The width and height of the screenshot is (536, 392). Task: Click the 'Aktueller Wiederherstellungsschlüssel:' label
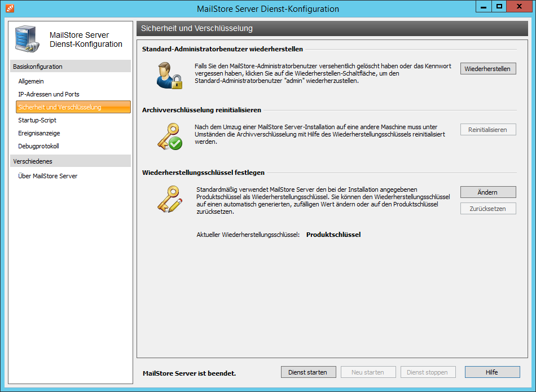click(248, 235)
